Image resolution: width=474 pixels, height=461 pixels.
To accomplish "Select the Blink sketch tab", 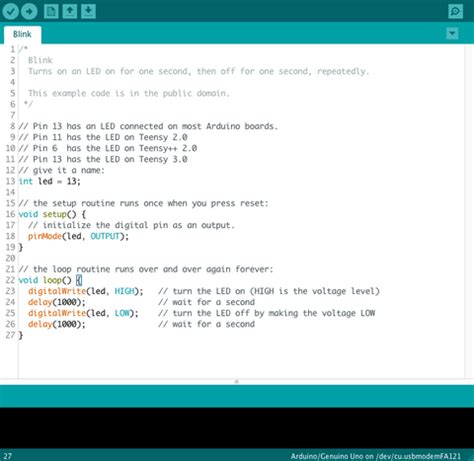I will pyautogui.click(x=22, y=34).
